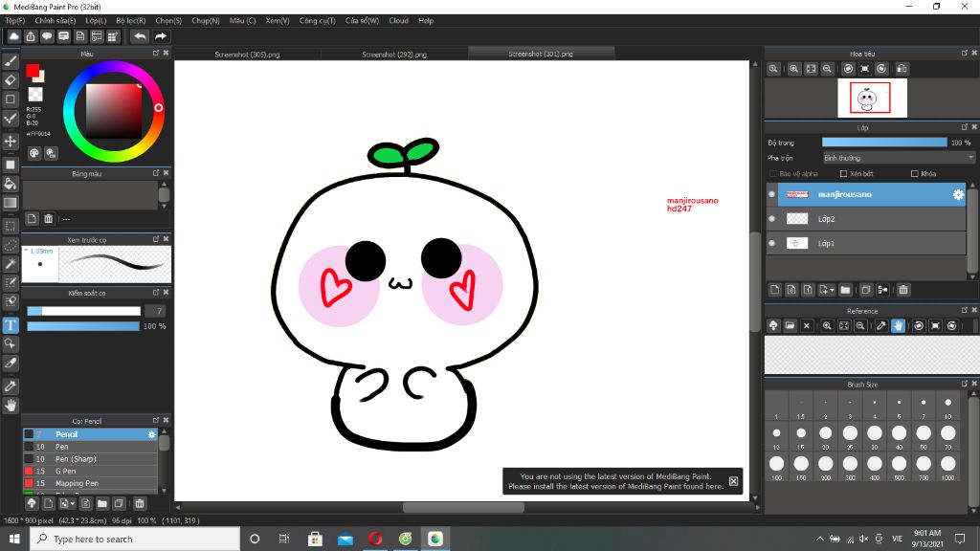The image size is (980, 551).
Task: Click the Undo arrow in top toolbar
Action: click(140, 36)
